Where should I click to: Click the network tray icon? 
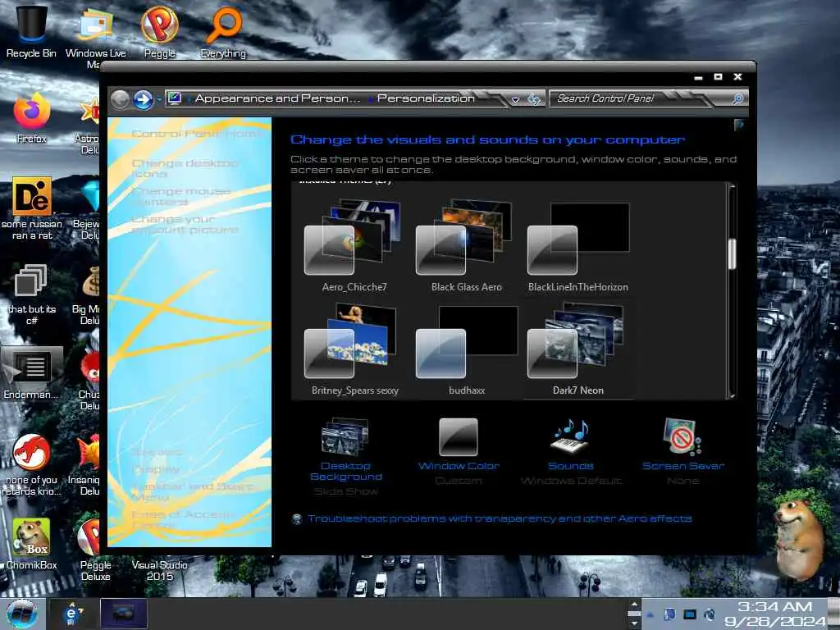point(690,614)
